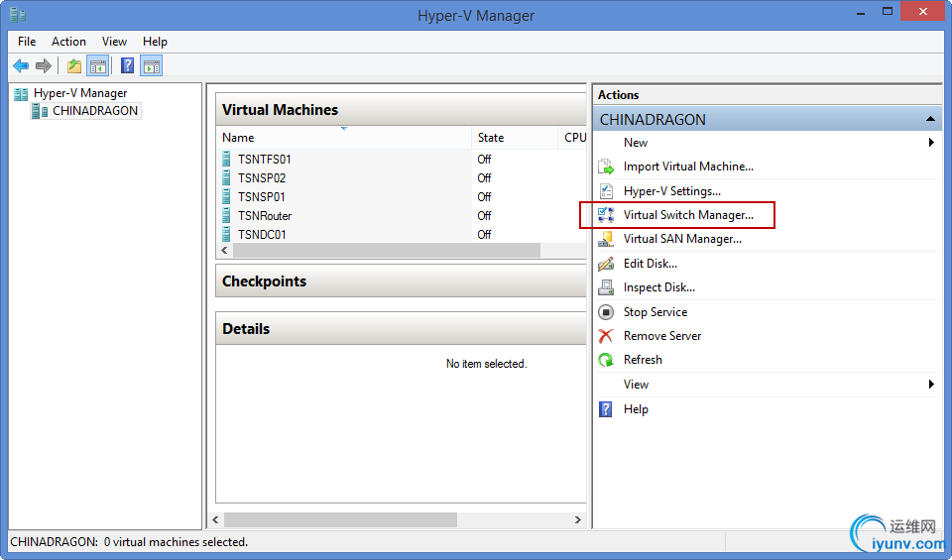
Task: Sort by the Name column header
Action: (x=344, y=138)
